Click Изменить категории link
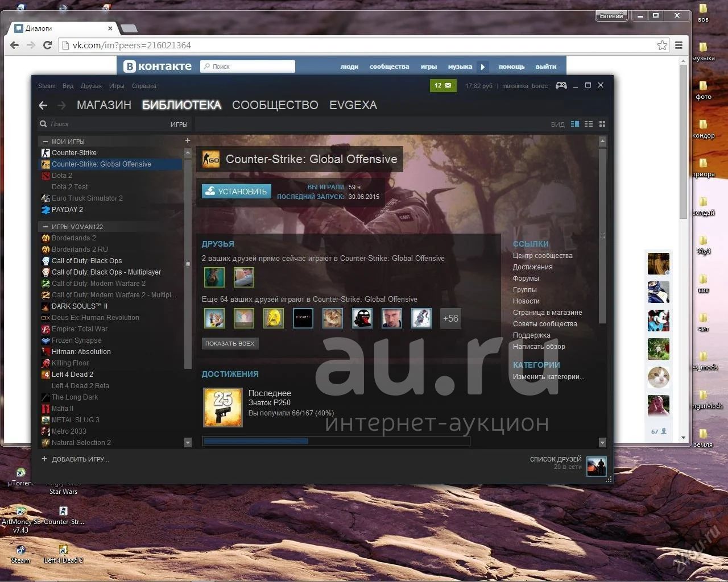The width and height of the screenshot is (728, 582). tap(549, 377)
